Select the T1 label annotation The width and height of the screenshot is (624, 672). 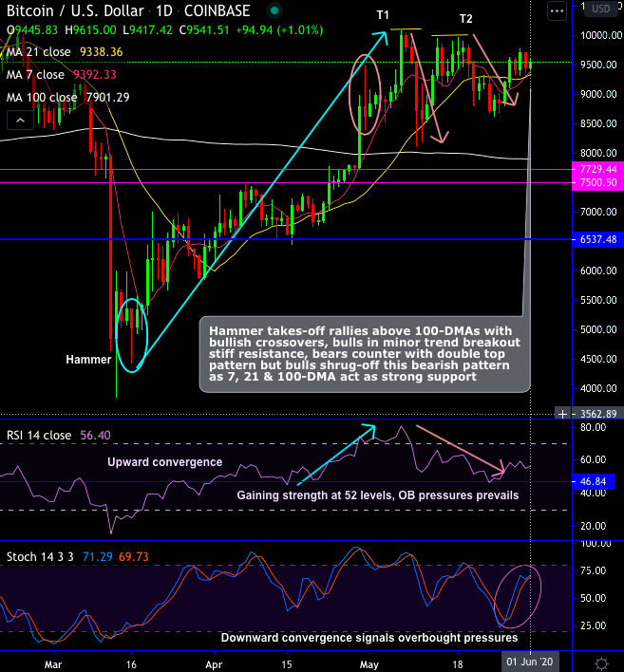pyautogui.click(x=383, y=15)
